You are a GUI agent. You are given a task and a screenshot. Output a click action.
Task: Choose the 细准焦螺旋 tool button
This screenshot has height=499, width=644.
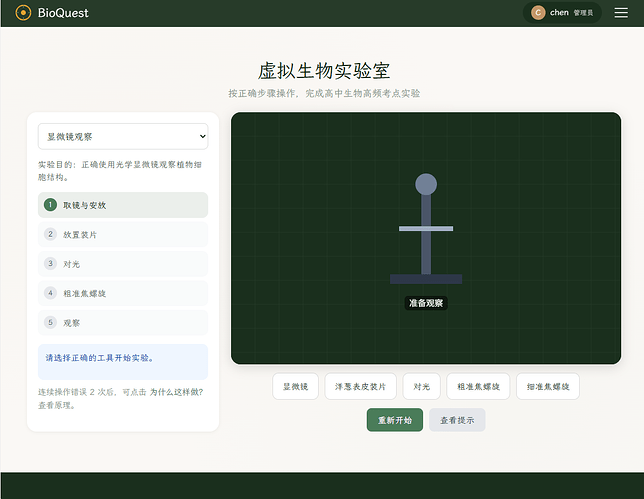pyautogui.click(x=548, y=386)
